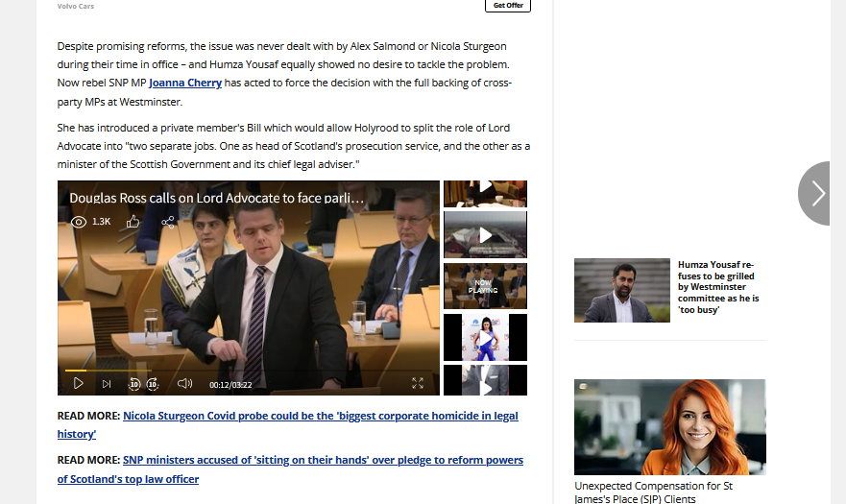
Task: Click the video views eye icon
Action: (79, 222)
